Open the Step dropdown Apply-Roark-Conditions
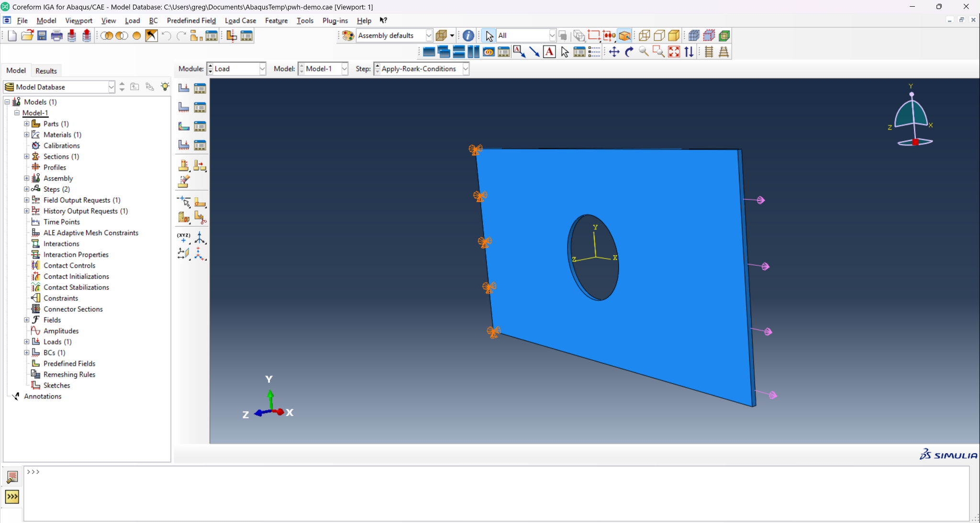 [421, 69]
